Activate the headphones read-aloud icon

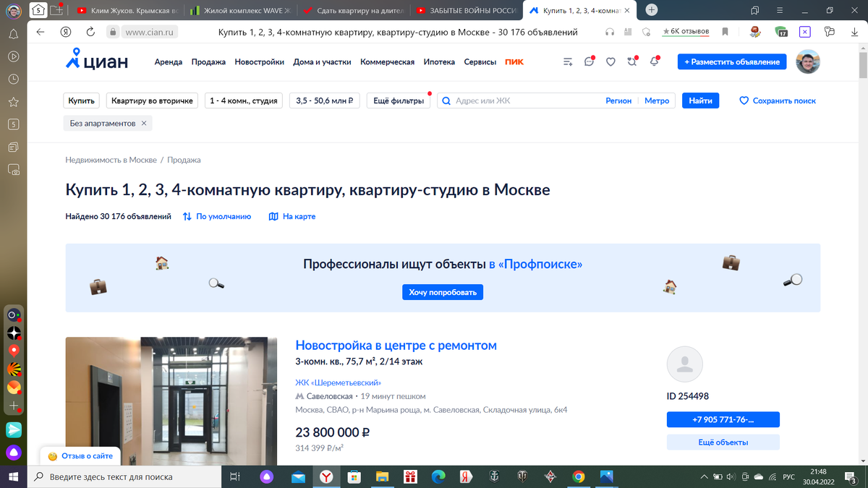coord(610,32)
